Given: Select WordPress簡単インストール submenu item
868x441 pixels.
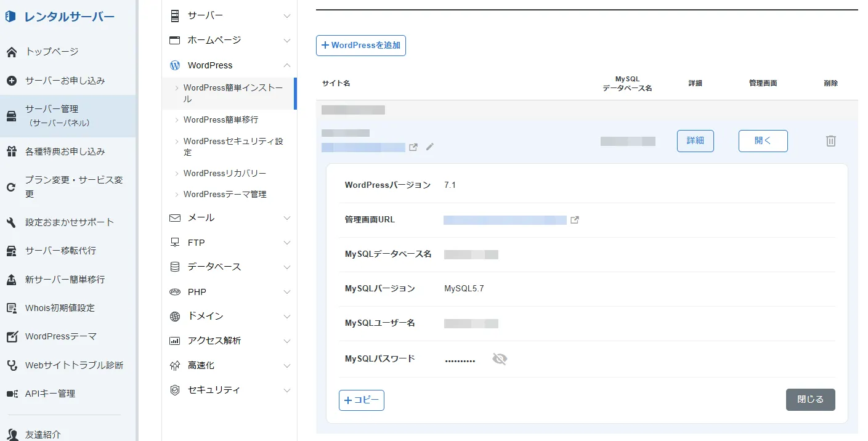Looking at the screenshot, I should tap(229, 94).
